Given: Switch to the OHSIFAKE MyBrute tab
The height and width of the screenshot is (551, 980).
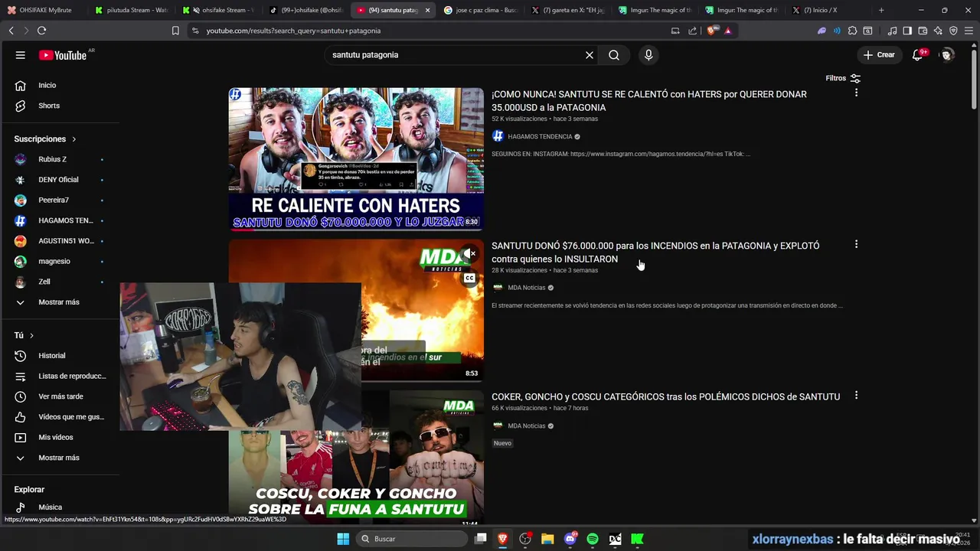Looking at the screenshot, I should (44, 10).
